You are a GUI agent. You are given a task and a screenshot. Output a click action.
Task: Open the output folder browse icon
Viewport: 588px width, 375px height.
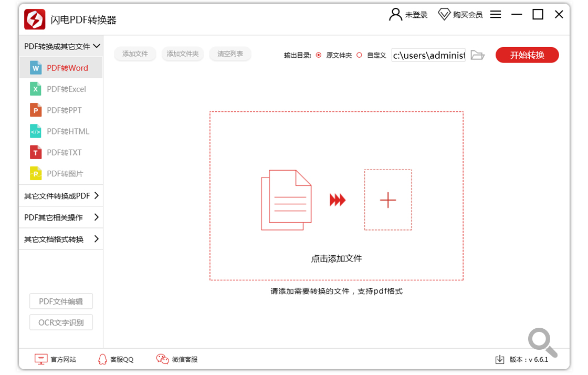pyautogui.click(x=477, y=55)
